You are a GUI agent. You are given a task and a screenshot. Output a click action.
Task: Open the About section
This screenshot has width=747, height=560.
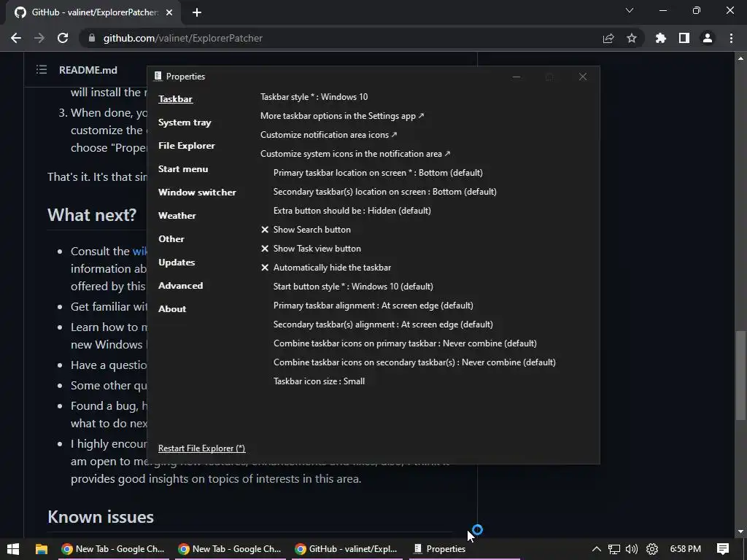pyautogui.click(x=172, y=309)
